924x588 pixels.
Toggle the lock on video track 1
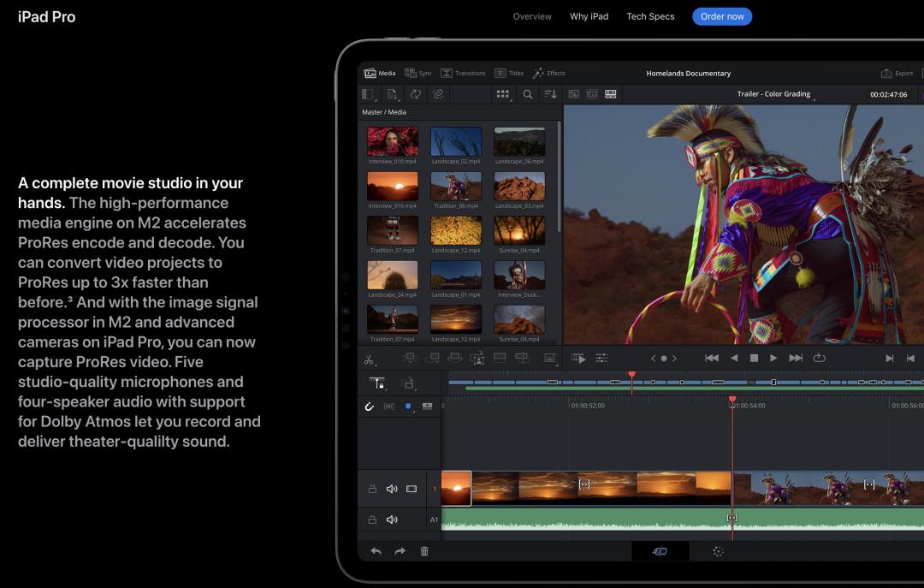coord(372,489)
